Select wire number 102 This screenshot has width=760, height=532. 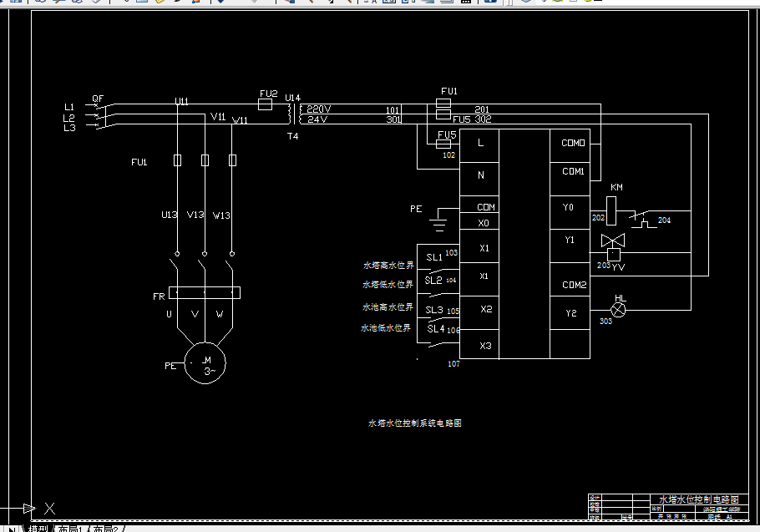pyautogui.click(x=448, y=155)
